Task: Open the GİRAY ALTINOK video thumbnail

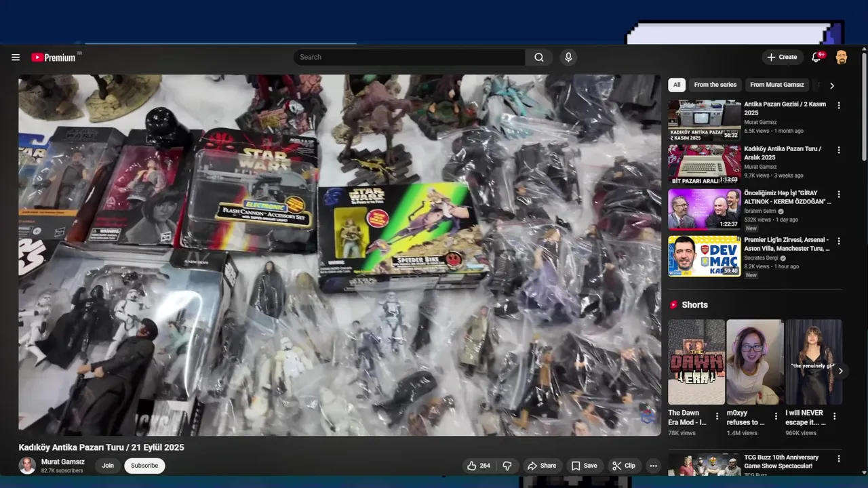Action: 705,209
